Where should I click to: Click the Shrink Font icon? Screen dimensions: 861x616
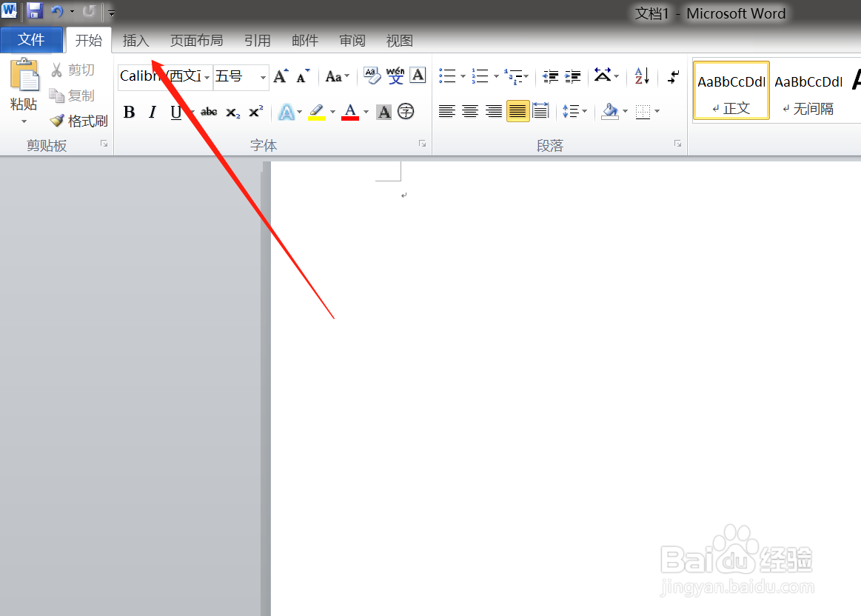point(303,76)
